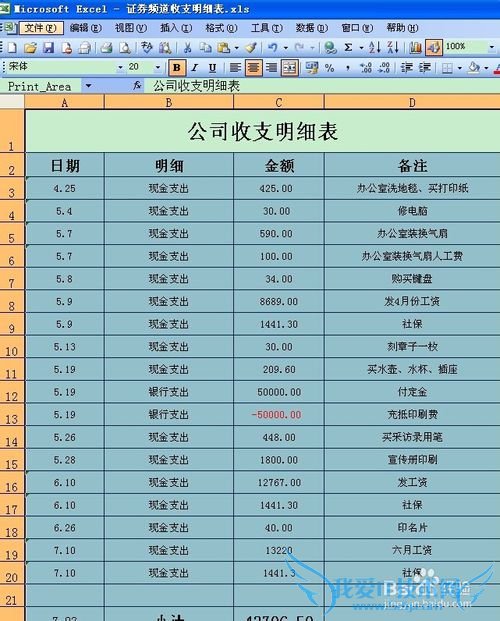Click the AutoSum sigma icon
This screenshot has height=621, width=500.
tap(348, 48)
